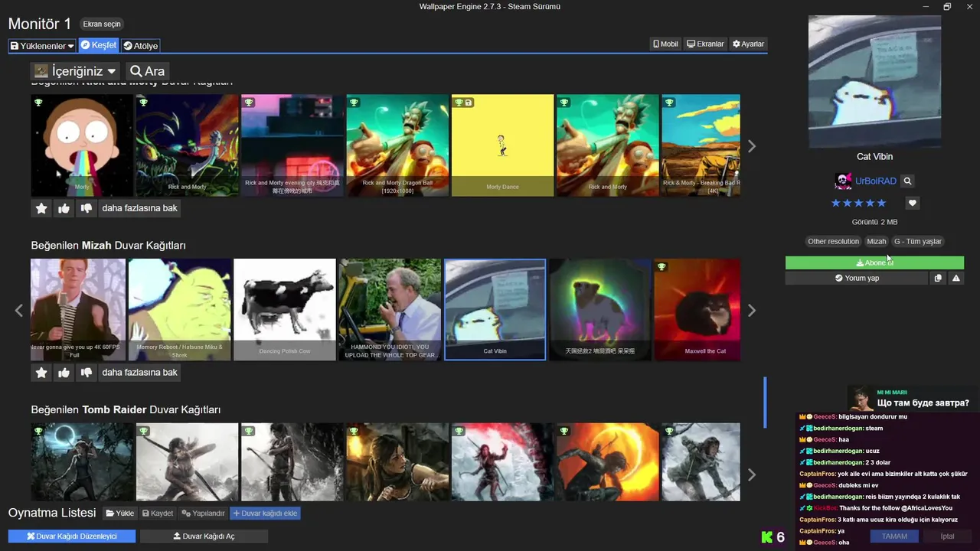The image size is (980, 551).
Task: Open Duvar Kağıdı Düzenleyici
Action: pyautogui.click(x=72, y=536)
